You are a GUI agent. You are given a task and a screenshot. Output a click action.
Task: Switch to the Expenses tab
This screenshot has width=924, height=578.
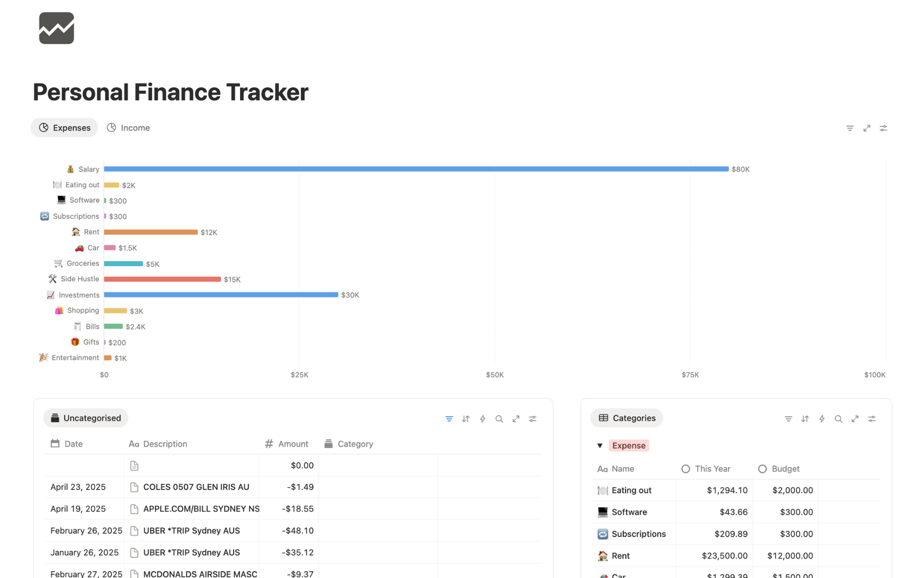64,127
